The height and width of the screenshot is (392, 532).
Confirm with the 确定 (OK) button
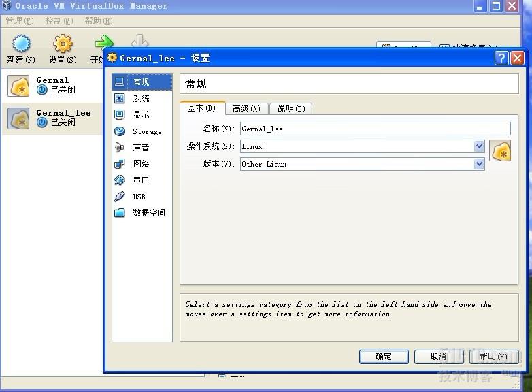(x=384, y=357)
